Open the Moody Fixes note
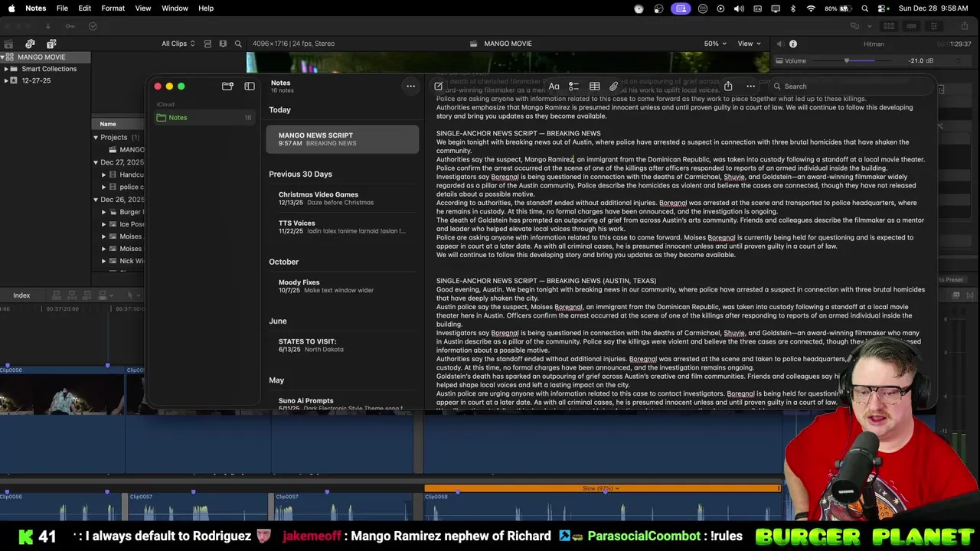This screenshot has width=980, height=551. 342,286
